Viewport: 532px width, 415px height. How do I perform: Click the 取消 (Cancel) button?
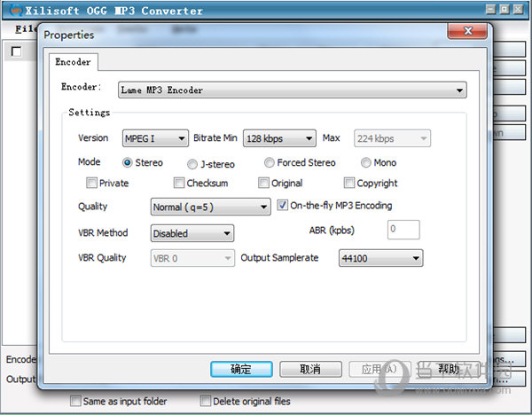coord(310,369)
